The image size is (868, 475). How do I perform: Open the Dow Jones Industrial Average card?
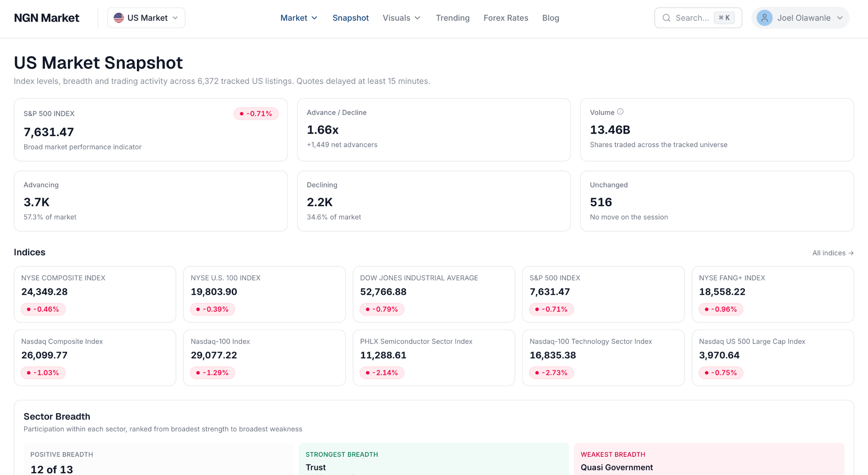click(x=434, y=294)
